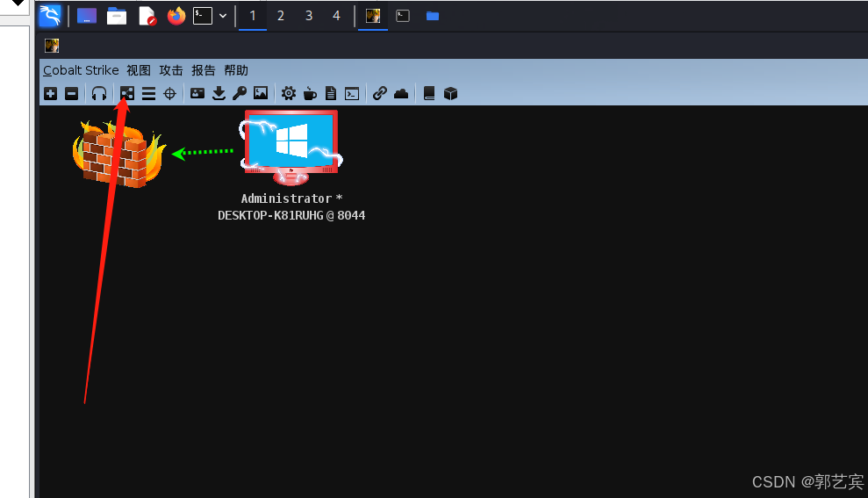Expand the terminal launcher dropdown arrow

[x=223, y=16]
